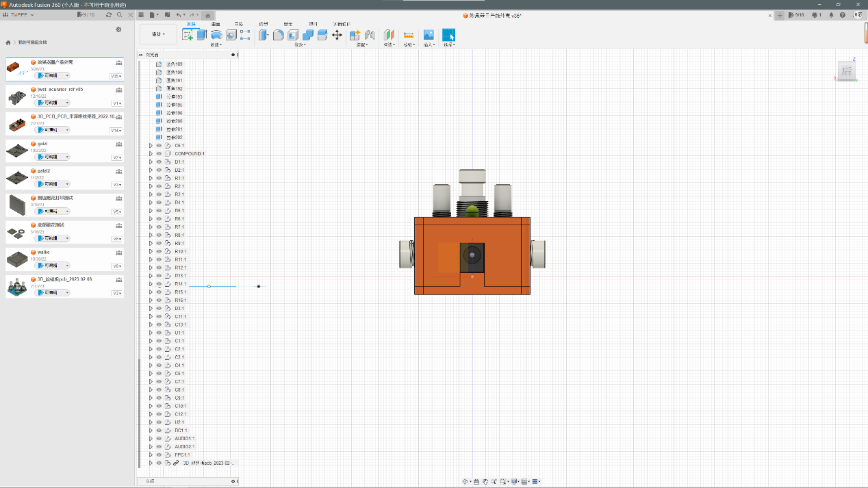Click the Create Sketch tool icon

(x=188, y=35)
